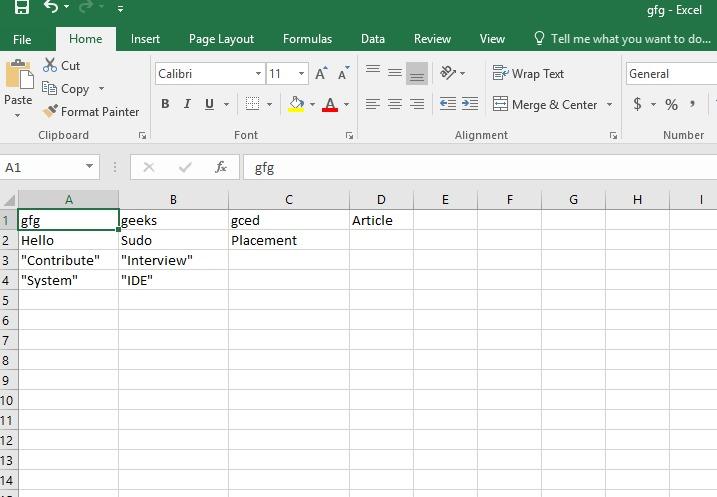The width and height of the screenshot is (717, 497).
Task: Click the Cut button
Action: [x=61, y=65]
